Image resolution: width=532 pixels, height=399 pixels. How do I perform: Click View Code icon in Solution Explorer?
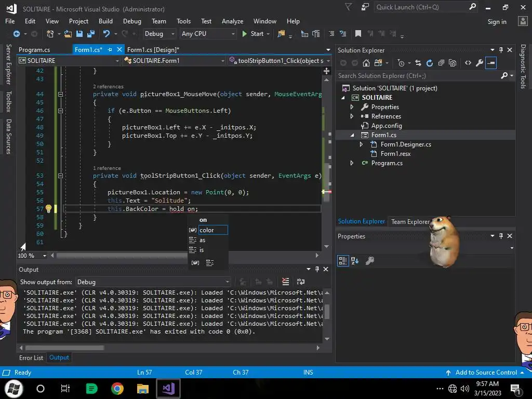(468, 63)
